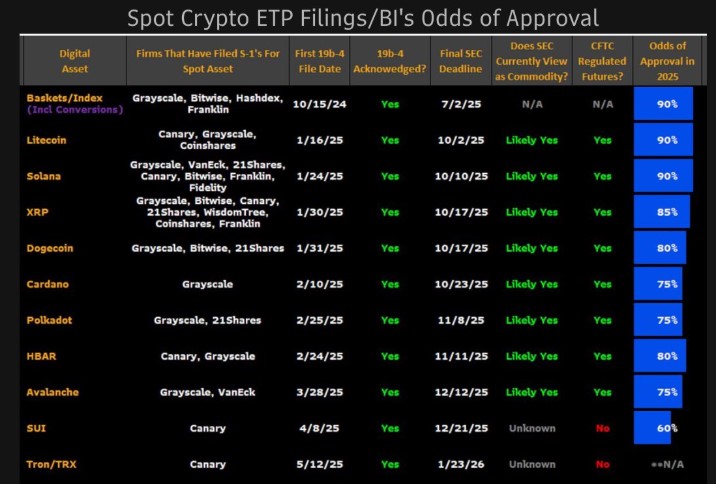The width and height of the screenshot is (716, 484).
Task: Click the chart title text
Action: tap(363, 18)
